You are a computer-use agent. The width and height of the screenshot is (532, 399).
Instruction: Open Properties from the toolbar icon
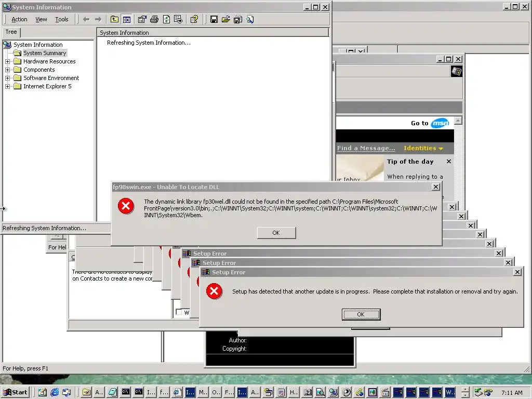142,19
